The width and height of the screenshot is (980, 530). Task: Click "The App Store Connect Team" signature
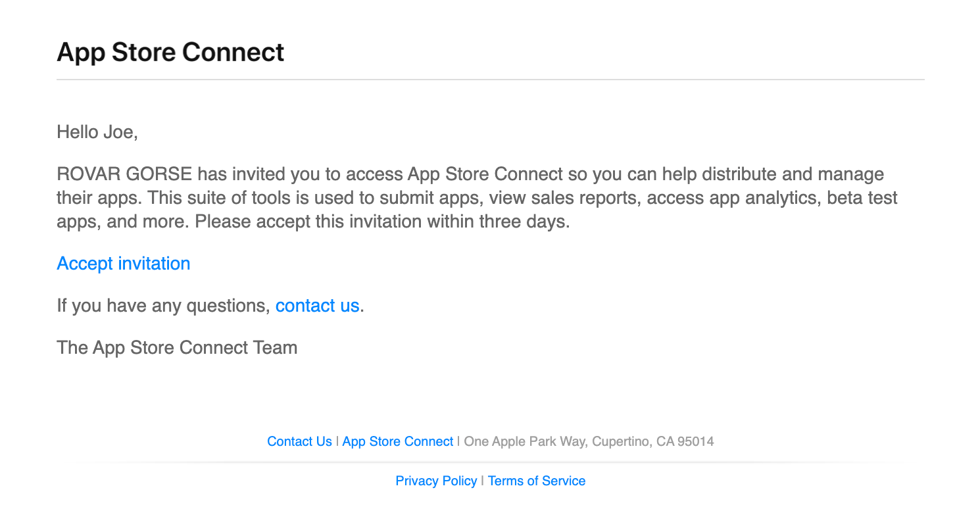coord(178,347)
